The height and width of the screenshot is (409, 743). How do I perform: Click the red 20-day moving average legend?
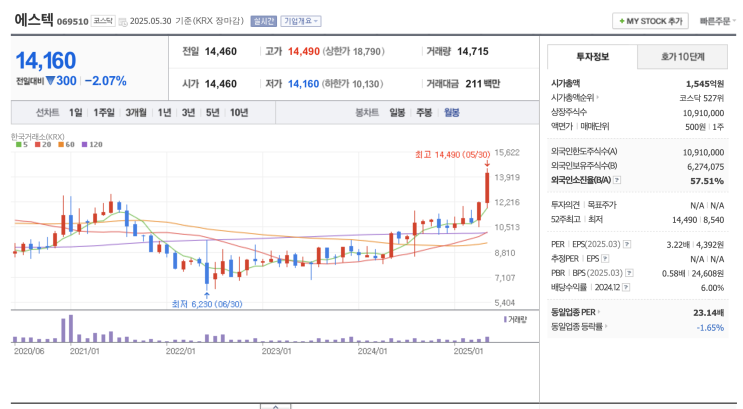pos(43,145)
